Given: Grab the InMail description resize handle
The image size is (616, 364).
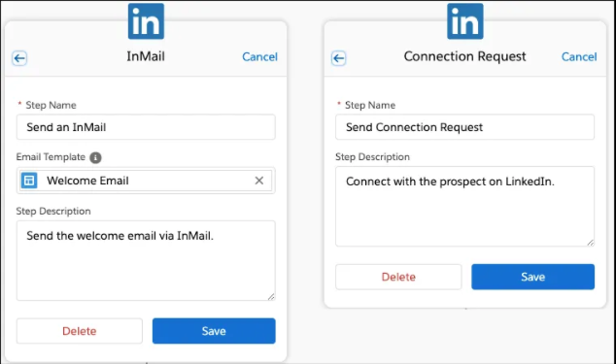Looking at the screenshot, I should 271,297.
